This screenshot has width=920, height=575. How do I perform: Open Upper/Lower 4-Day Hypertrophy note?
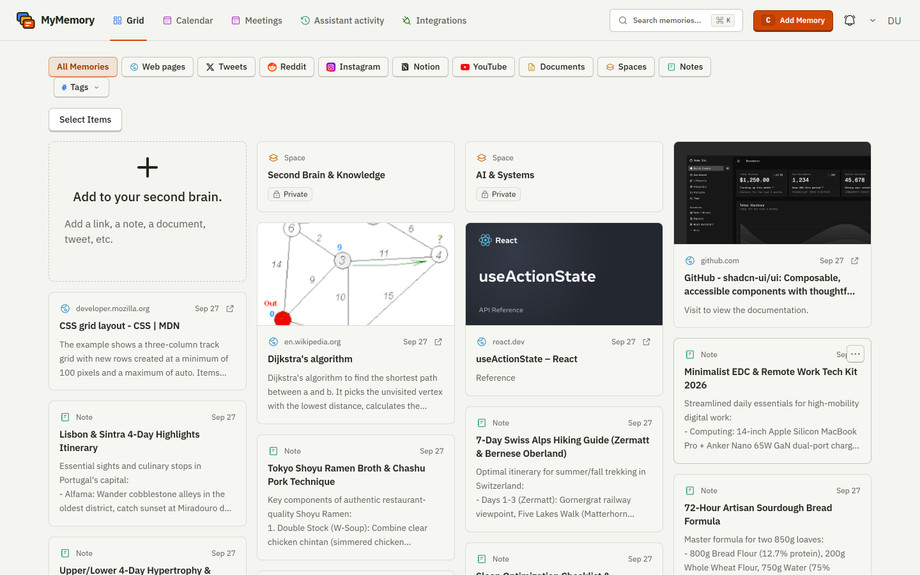tap(147, 557)
